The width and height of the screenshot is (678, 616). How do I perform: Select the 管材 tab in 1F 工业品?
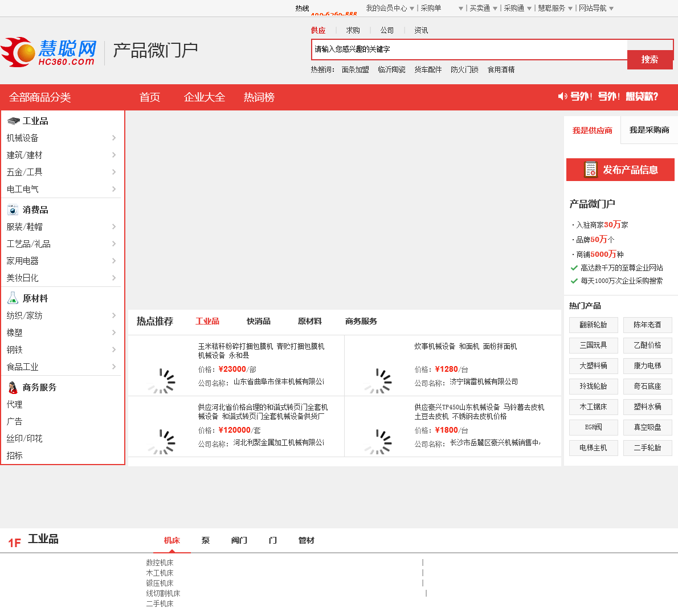[x=306, y=540]
